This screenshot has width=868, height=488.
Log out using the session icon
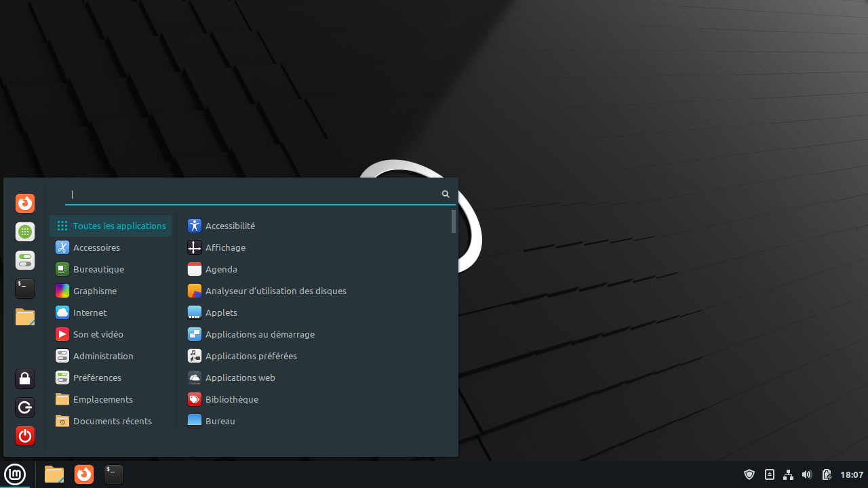tap(25, 407)
